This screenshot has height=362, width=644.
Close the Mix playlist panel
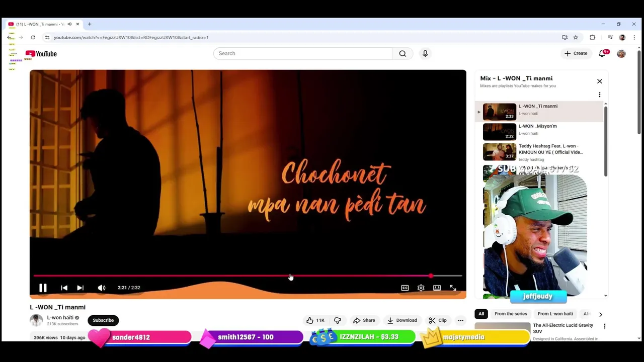(x=600, y=81)
